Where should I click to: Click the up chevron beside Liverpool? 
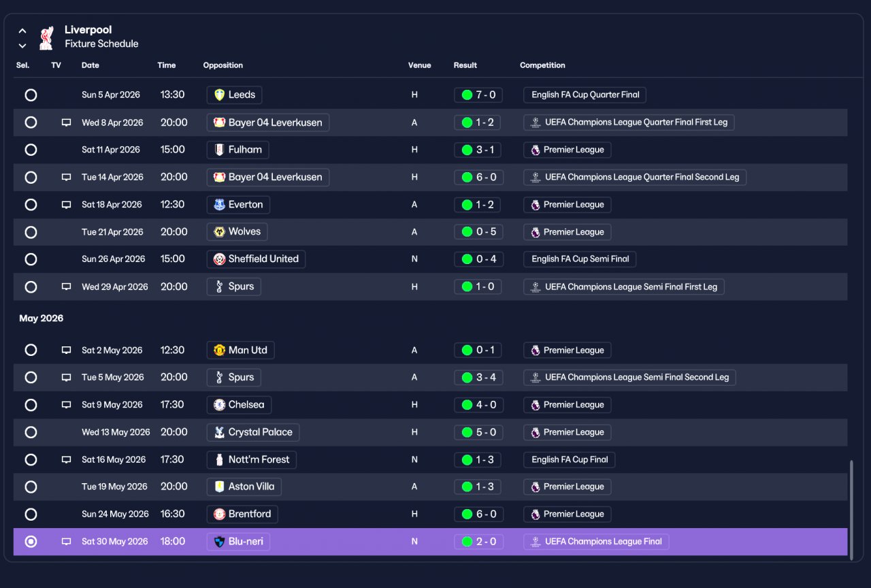pyautogui.click(x=22, y=31)
